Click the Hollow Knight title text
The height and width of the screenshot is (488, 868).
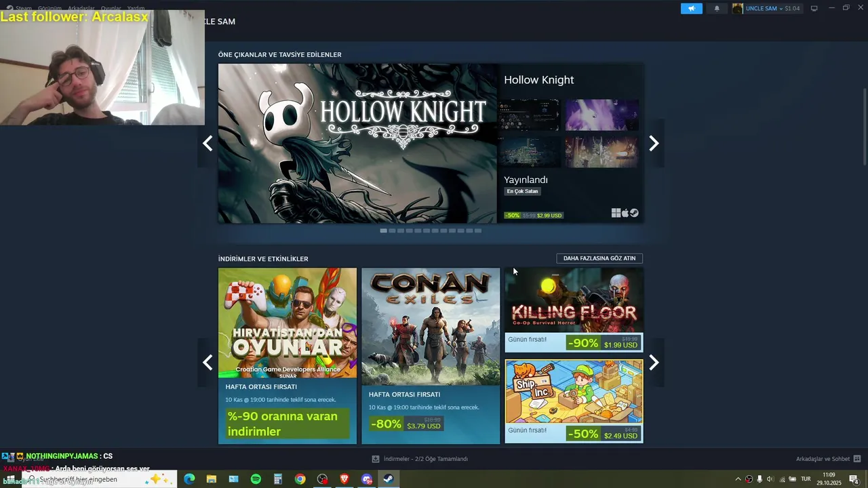(x=538, y=80)
